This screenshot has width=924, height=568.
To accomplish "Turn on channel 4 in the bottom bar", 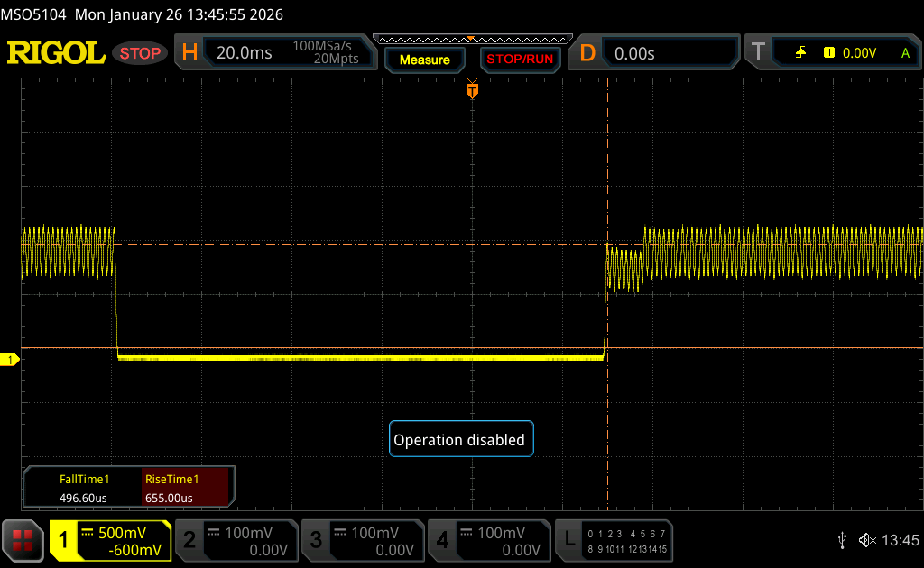I will click(x=488, y=541).
